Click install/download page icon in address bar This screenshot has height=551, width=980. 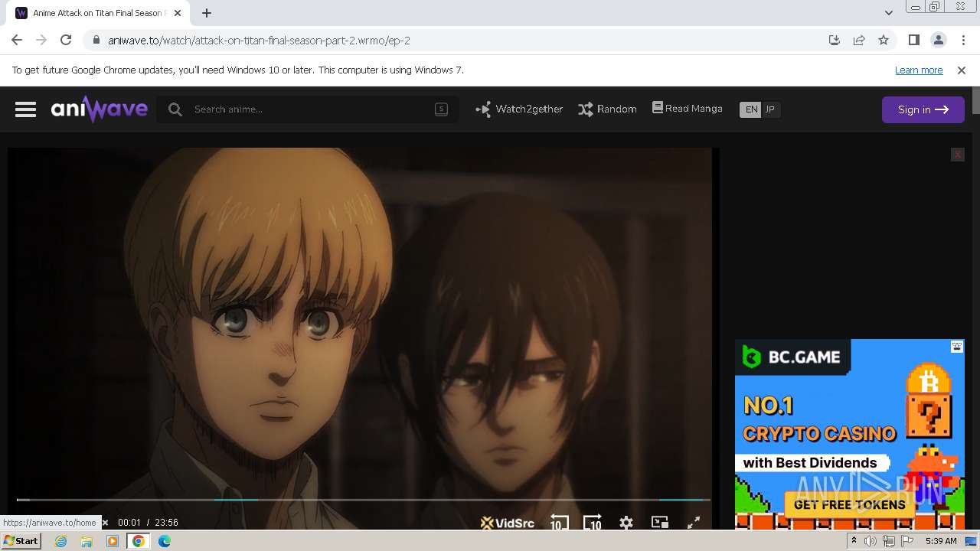point(835,41)
